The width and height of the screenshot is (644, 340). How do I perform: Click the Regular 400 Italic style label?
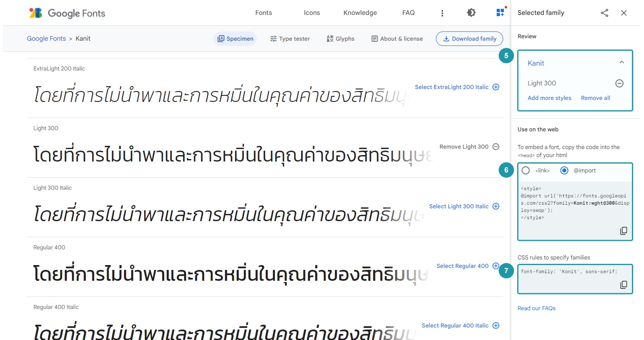pyautogui.click(x=56, y=307)
